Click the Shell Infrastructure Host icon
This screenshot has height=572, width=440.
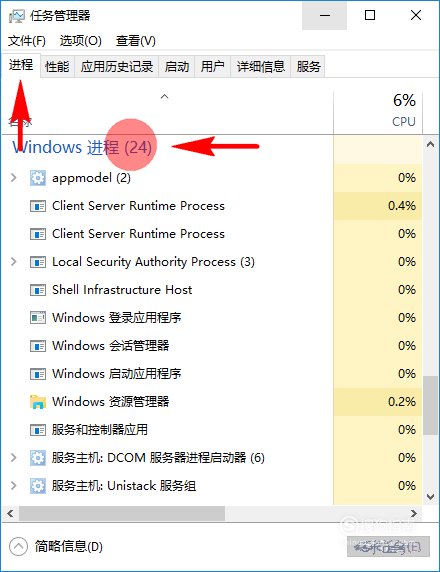coord(38,290)
